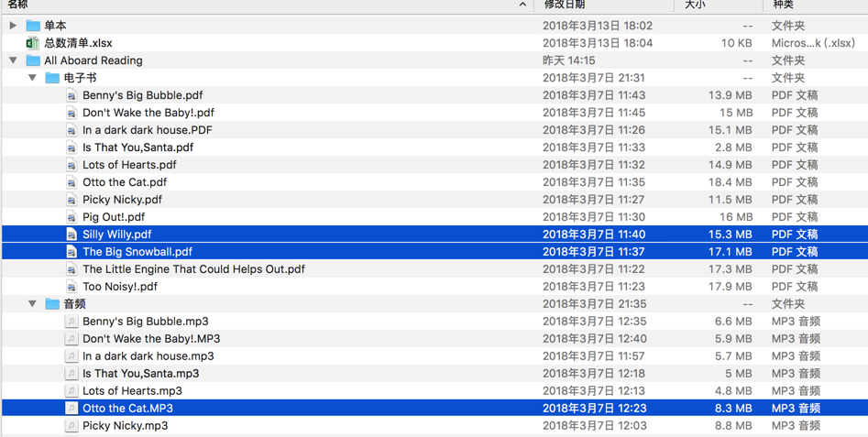Click the PDF icon for Benny's Big Bubble.pdf

[71, 95]
